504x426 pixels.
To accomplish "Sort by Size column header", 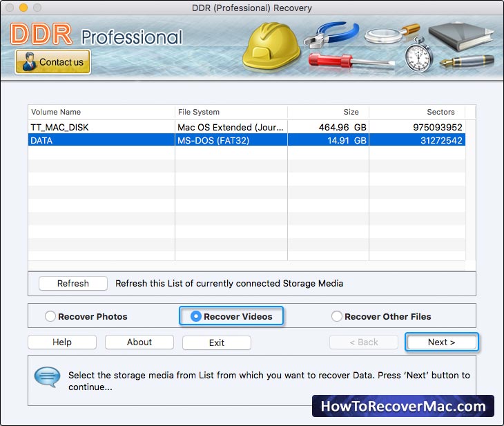I will click(328, 112).
